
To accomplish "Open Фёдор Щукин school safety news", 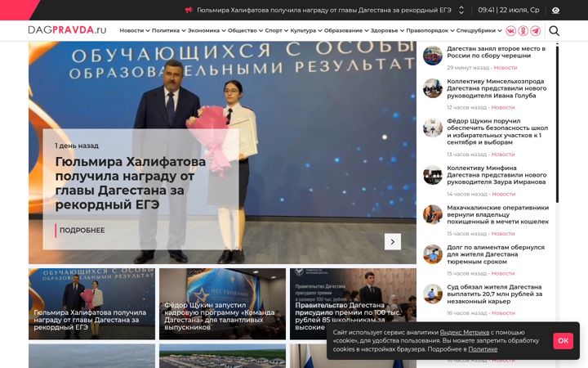I will pos(497,132).
